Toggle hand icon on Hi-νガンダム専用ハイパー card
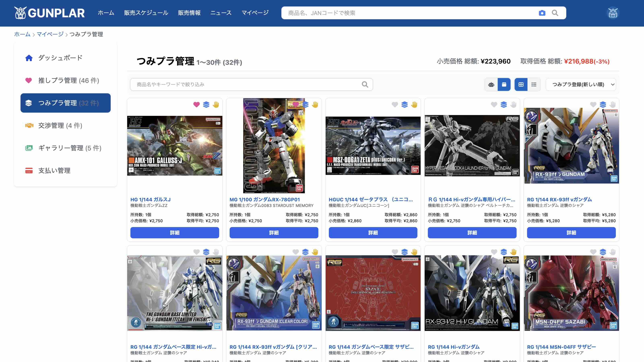 pos(514,104)
